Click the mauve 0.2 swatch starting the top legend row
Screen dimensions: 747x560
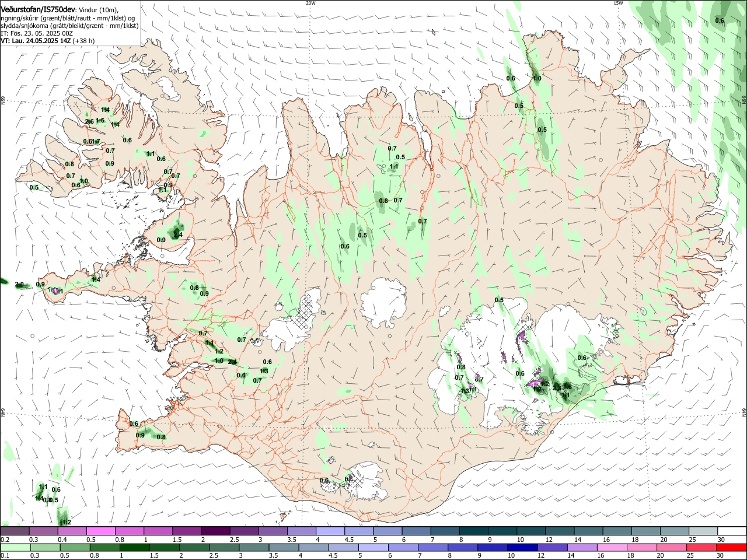[x=15, y=531]
